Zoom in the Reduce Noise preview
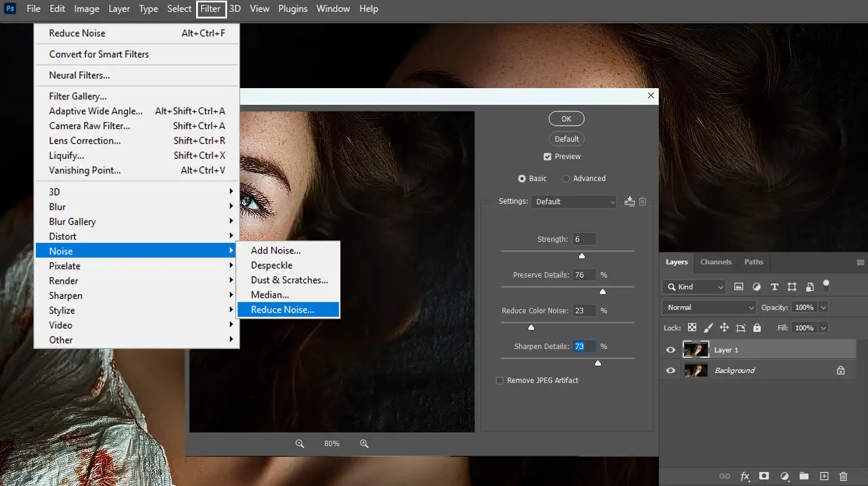The width and height of the screenshot is (868, 486). point(364,444)
